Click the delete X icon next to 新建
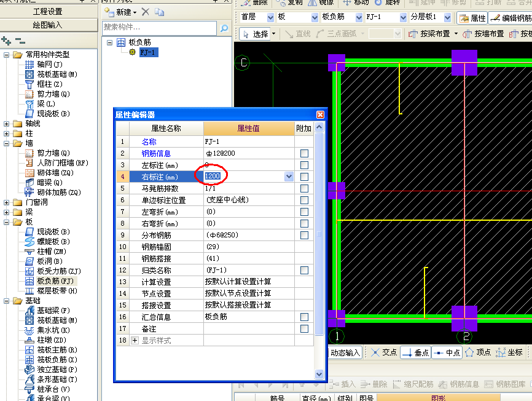The height and width of the screenshot is (401, 532). 146,12
